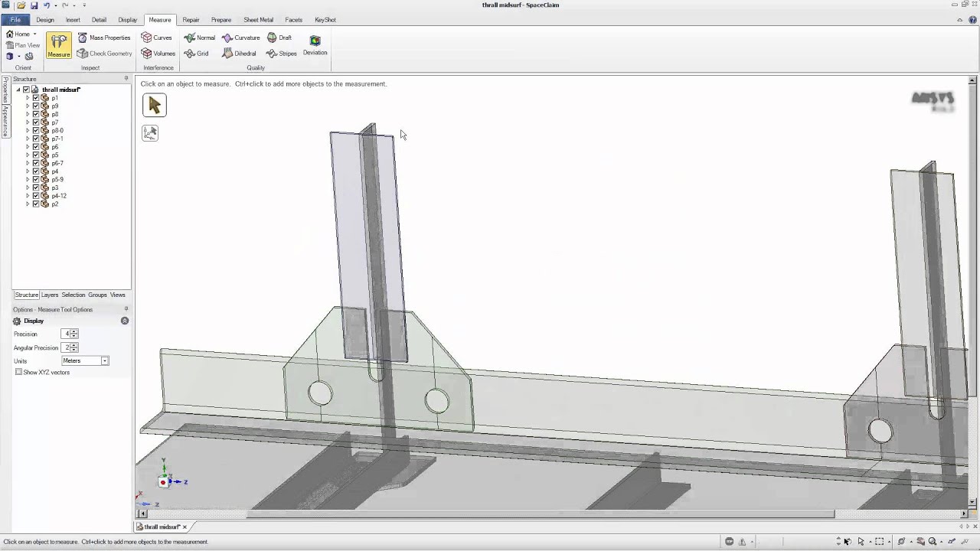
Task: Expand the p8 tree node
Action: click(x=28, y=114)
